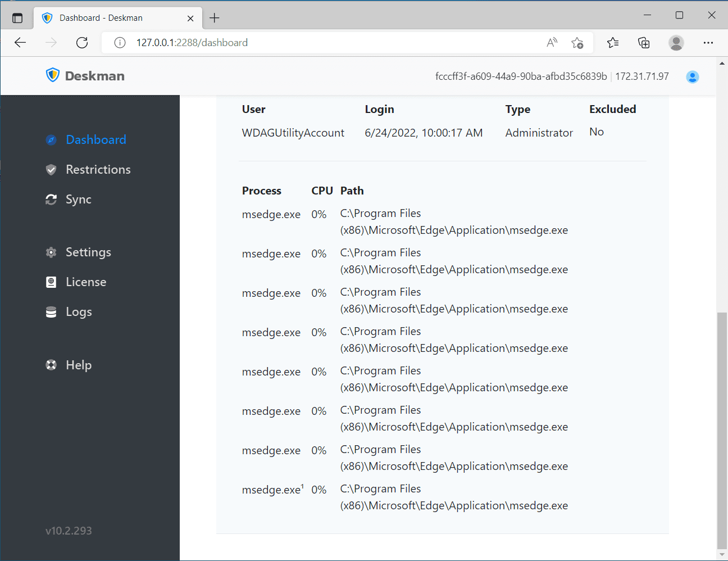Screen dimensions: 728x561
Task: Click the Restrictions shield icon
Action: [51, 170]
